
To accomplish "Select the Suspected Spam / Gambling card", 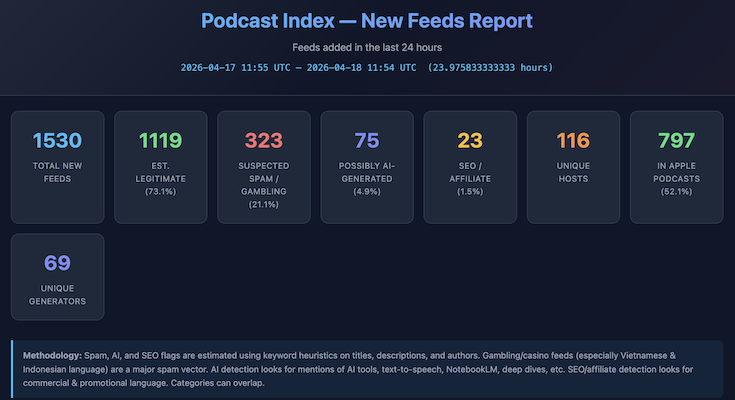I will tap(263, 166).
